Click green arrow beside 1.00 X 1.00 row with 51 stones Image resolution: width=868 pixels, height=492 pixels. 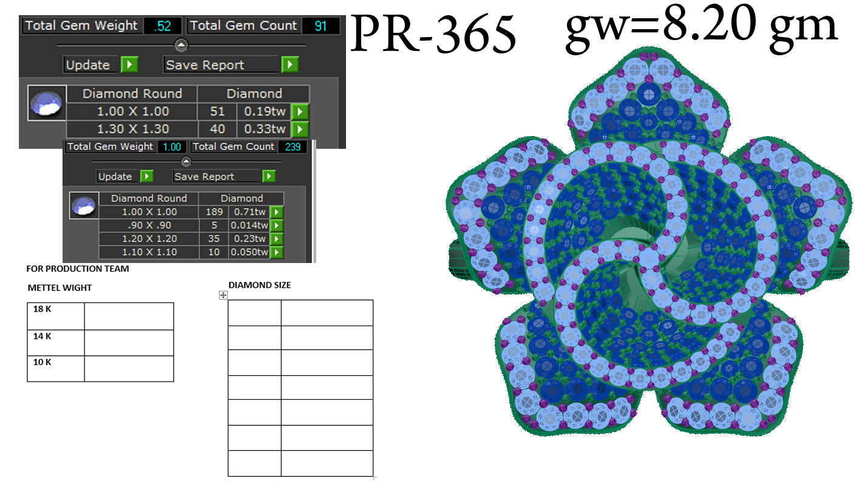[300, 112]
